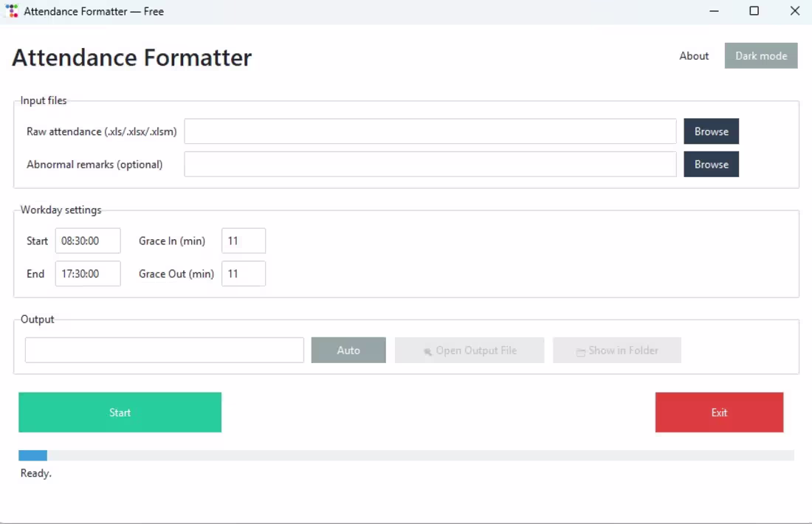Click Open Output File button
Viewport: 812px width, 524px height.
tap(469, 350)
